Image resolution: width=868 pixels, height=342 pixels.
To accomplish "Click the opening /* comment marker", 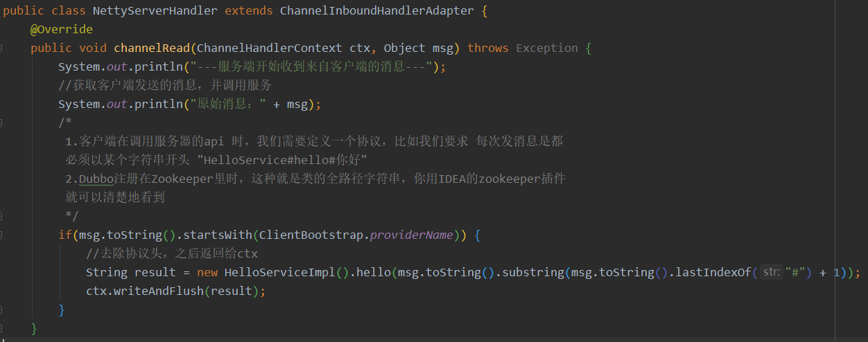I will [x=65, y=123].
